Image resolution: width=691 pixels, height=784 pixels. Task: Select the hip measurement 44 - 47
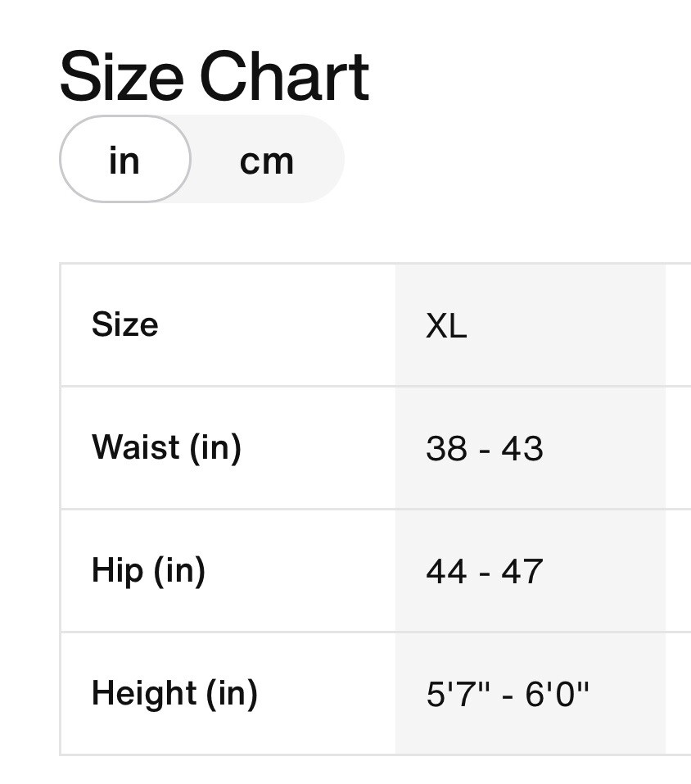click(x=486, y=570)
